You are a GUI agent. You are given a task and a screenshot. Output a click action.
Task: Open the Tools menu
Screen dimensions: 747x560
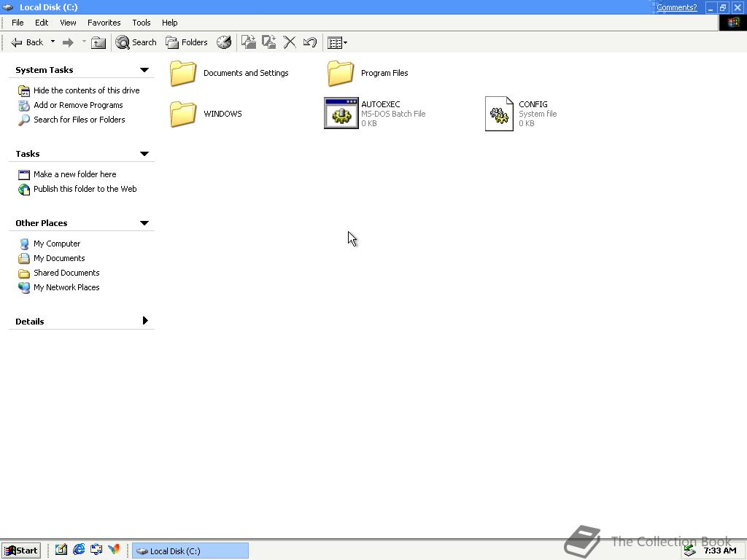click(x=141, y=23)
